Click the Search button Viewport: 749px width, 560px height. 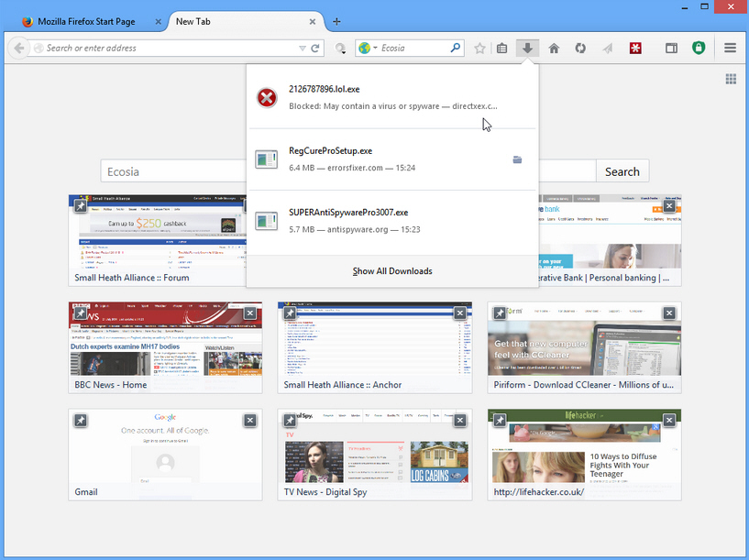(x=622, y=171)
